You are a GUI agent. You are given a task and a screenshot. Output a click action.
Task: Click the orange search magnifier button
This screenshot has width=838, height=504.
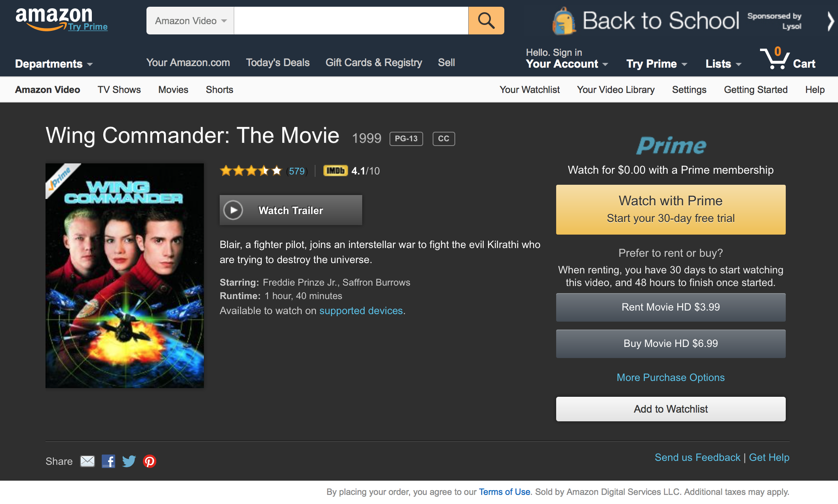[x=486, y=21]
